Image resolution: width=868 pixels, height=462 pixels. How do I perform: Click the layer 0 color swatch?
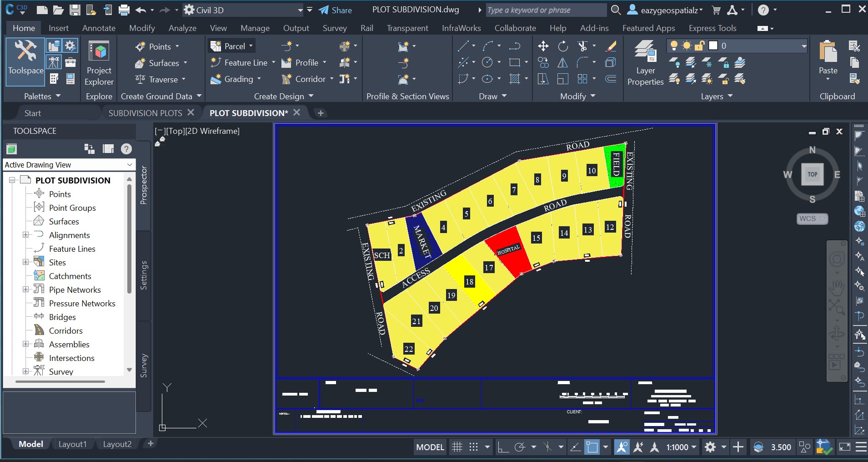pyautogui.click(x=713, y=46)
